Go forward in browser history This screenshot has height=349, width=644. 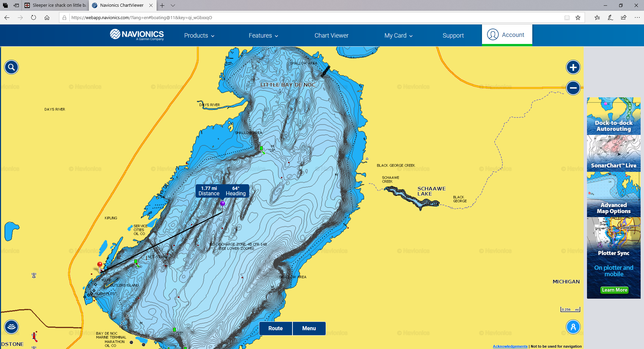point(20,17)
